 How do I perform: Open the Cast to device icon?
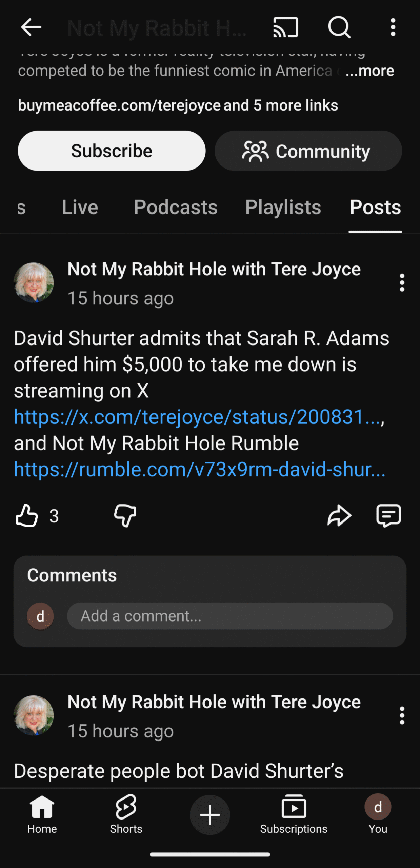[286, 27]
